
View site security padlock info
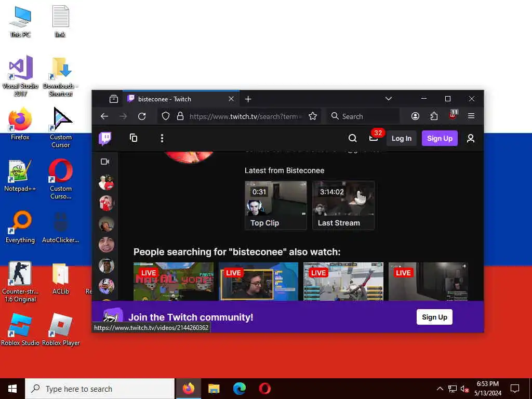click(x=180, y=116)
